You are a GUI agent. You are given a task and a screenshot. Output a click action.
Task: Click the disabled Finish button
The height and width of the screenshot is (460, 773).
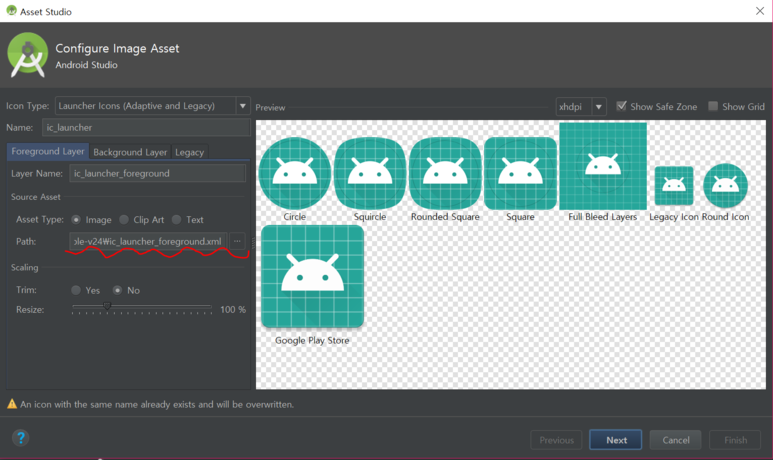(735, 440)
